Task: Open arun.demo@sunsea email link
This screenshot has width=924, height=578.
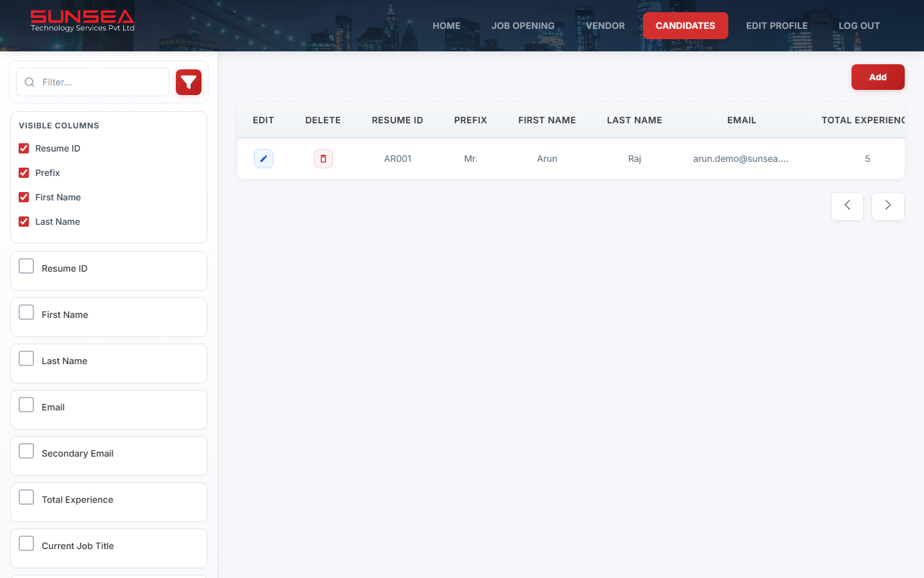Action: tap(741, 159)
